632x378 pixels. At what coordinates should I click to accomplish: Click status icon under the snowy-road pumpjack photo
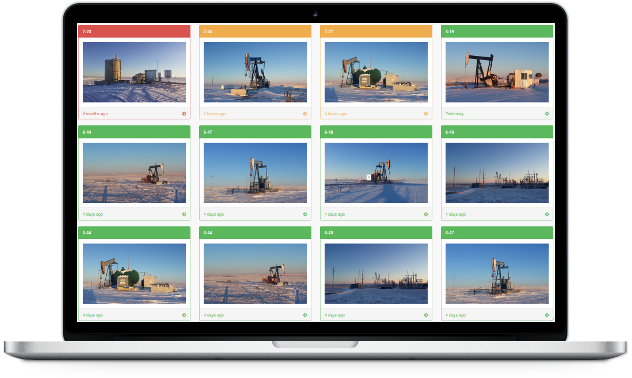426,214
